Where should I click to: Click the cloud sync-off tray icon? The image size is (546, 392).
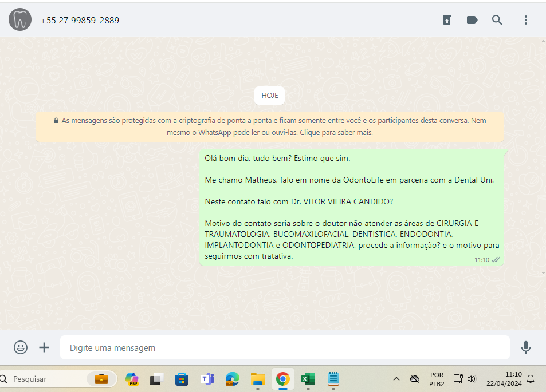click(x=414, y=379)
